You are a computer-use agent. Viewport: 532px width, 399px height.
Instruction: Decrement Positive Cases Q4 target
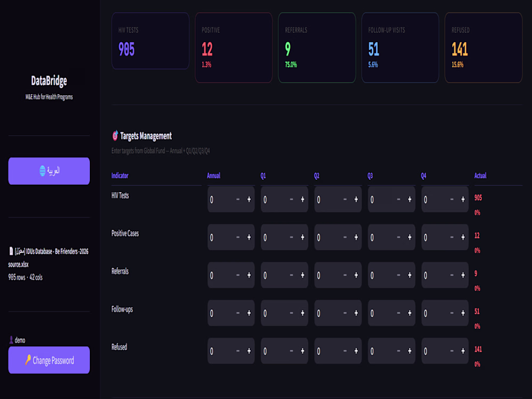[x=452, y=237]
